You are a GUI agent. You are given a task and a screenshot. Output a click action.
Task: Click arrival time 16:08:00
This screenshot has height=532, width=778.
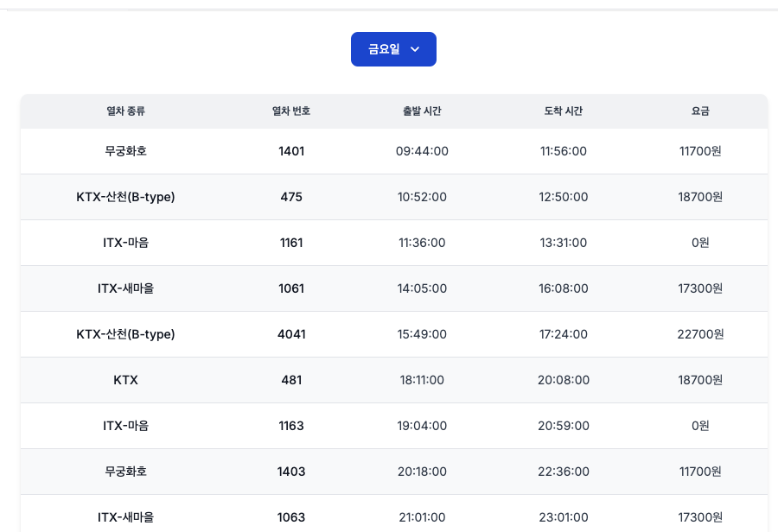point(563,288)
